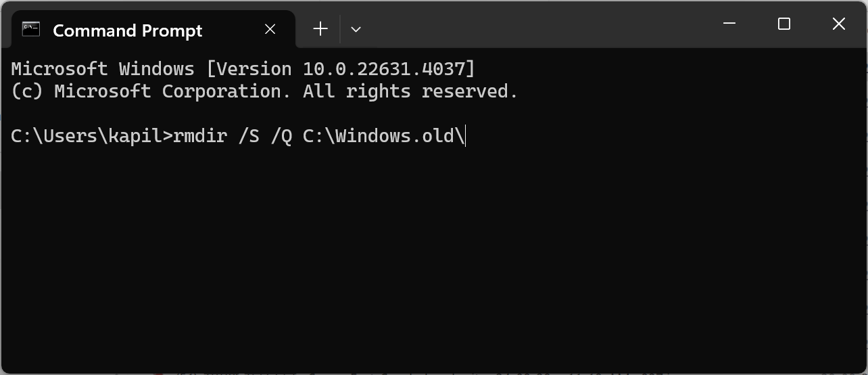Open a new tab with plus button
868x375 pixels.
pyautogui.click(x=320, y=28)
